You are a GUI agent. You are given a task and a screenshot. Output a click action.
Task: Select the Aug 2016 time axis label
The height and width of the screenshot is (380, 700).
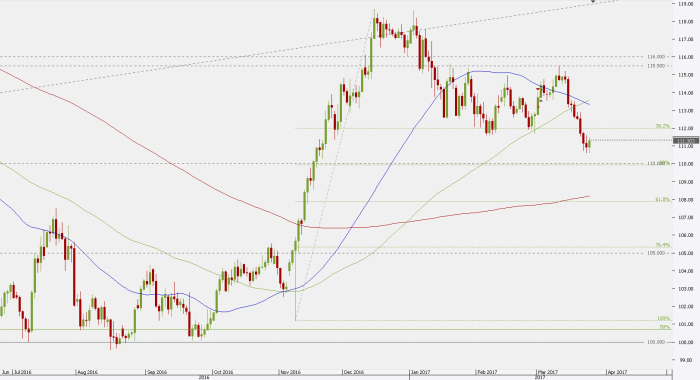(88, 372)
